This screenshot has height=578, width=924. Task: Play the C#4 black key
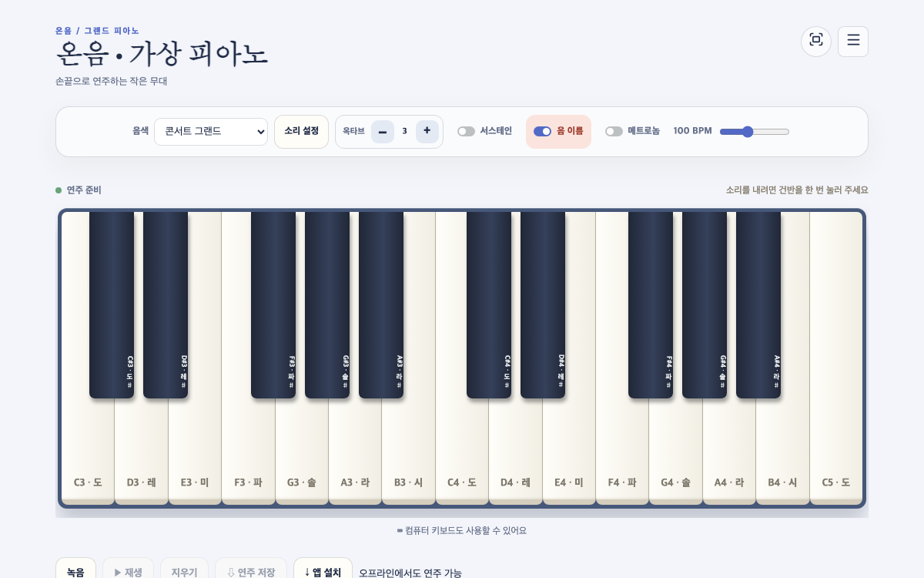point(489,305)
